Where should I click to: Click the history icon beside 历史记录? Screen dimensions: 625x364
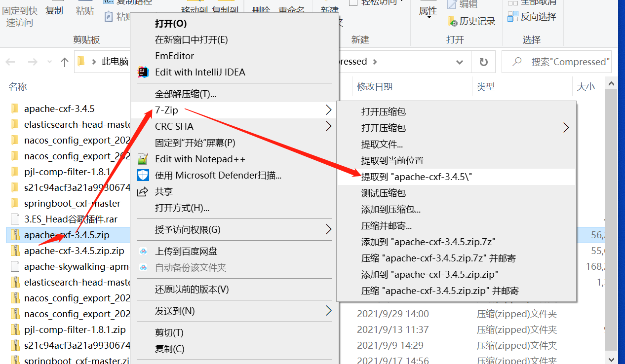click(452, 21)
